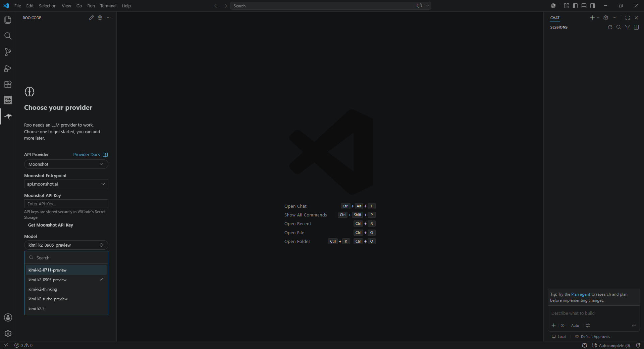Open the Kilo Code activity bar icon
This screenshot has height=349, width=644.
coord(8,100)
